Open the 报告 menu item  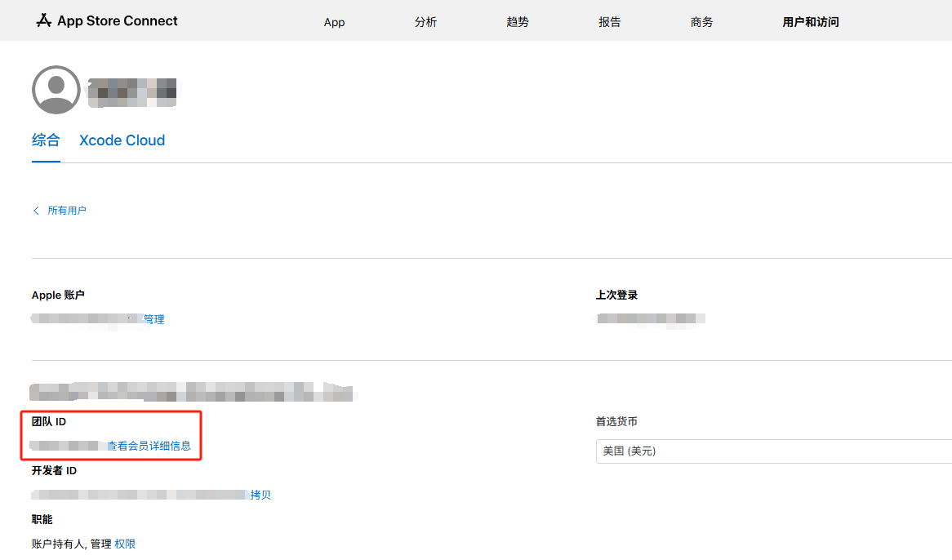[x=610, y=22]
